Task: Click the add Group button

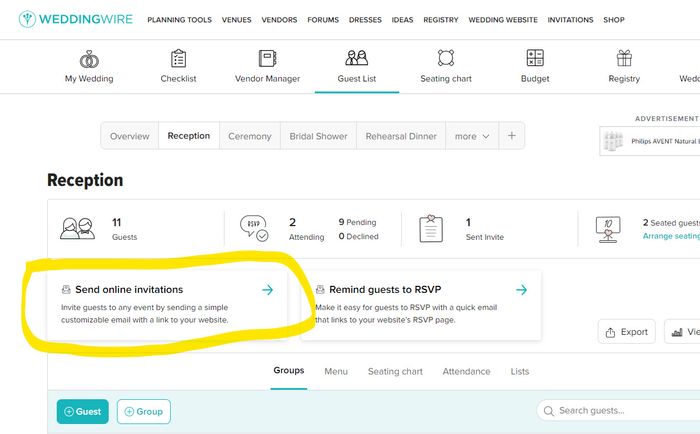Action: coord(143,411)
